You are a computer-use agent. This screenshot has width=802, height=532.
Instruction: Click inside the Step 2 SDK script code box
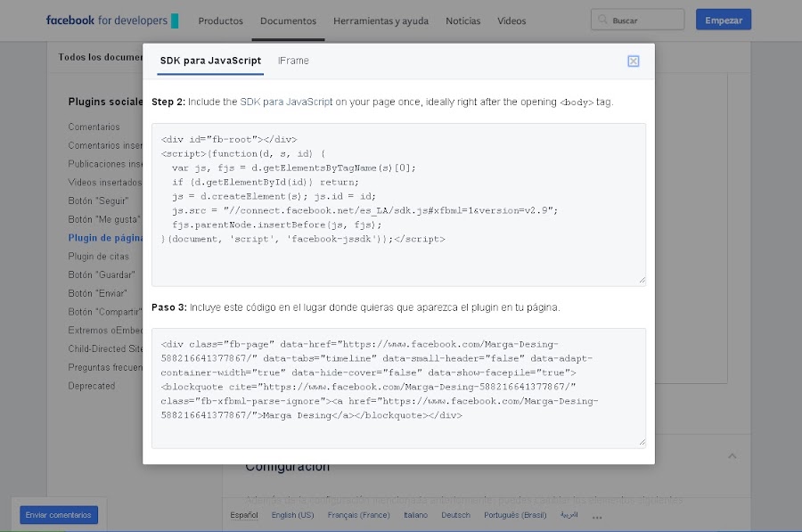coord(398,204)
